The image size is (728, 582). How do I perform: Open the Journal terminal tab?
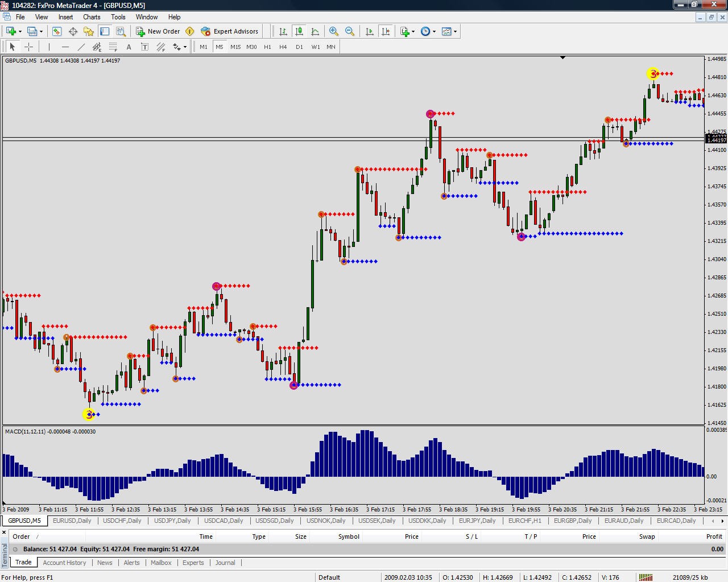225,563
